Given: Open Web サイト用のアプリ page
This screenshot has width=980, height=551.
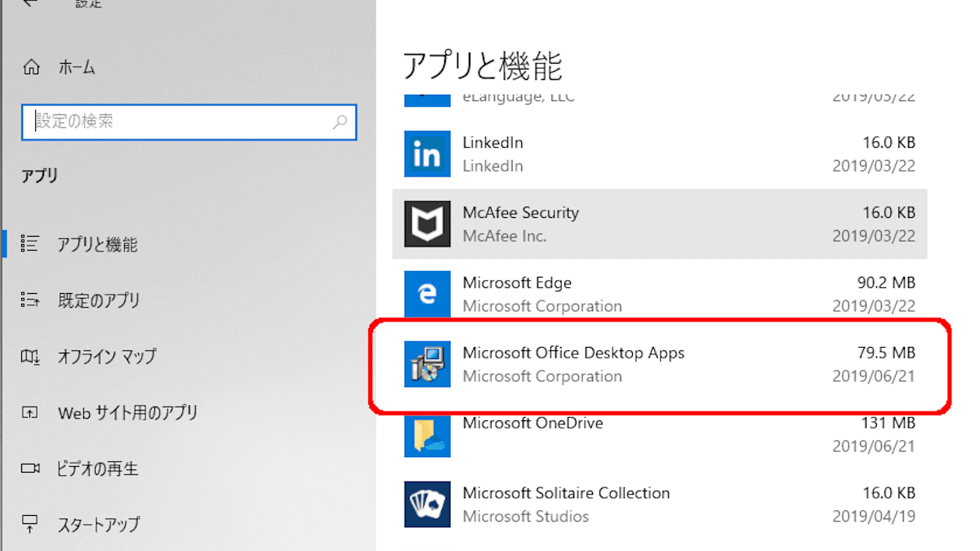Looking at the screenshot, I should pos(127,413).
